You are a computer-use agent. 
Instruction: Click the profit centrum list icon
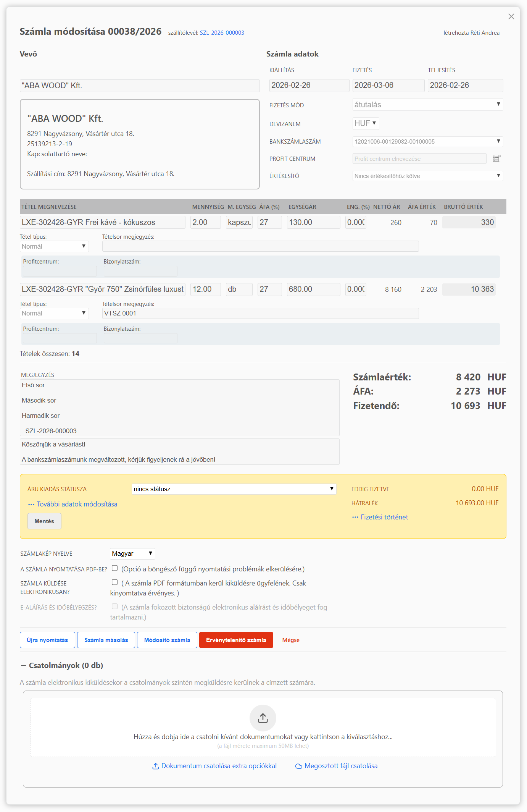[496, 159]
